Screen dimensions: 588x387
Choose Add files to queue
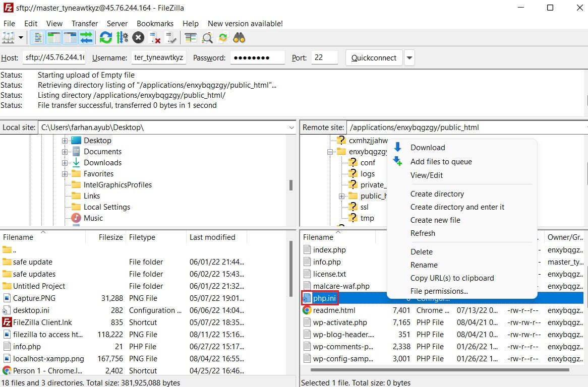462,161
